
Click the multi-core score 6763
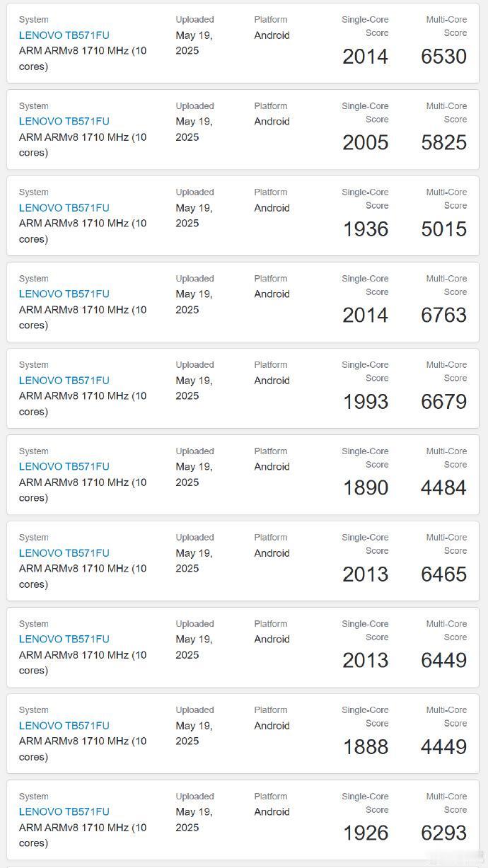pyautogui.click(x=444, y=316)
